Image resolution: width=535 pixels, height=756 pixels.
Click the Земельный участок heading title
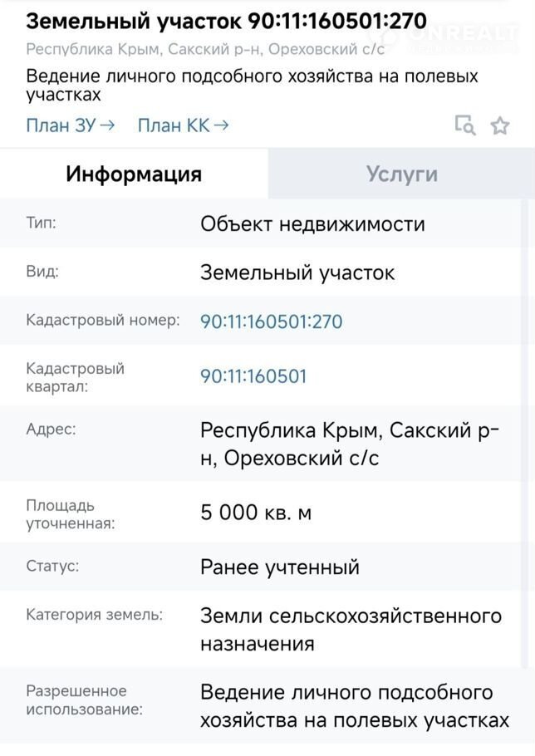point(227,21)
